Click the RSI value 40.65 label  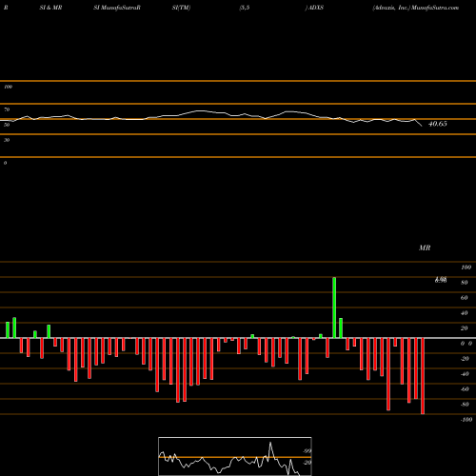(x=438, y=124)
